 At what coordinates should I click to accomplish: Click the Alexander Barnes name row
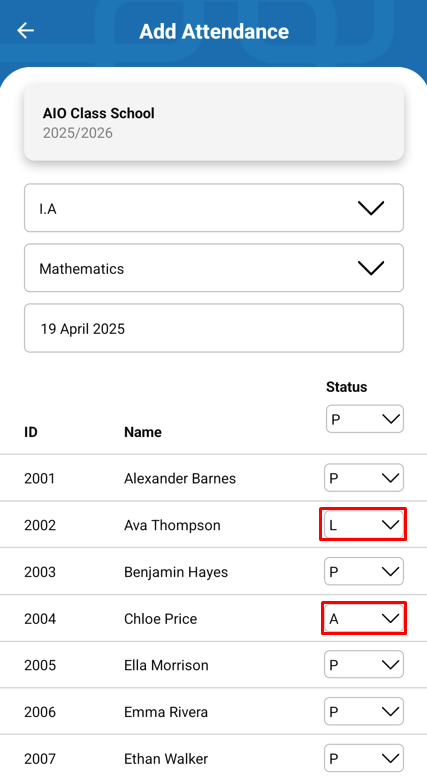(214, 478)
